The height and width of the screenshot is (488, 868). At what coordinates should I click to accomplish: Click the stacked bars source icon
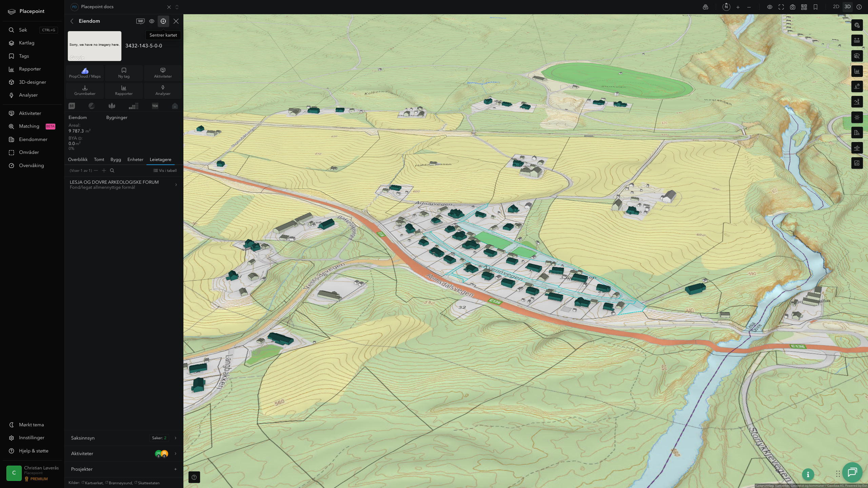pyautogui.click(x=134, y=106)
